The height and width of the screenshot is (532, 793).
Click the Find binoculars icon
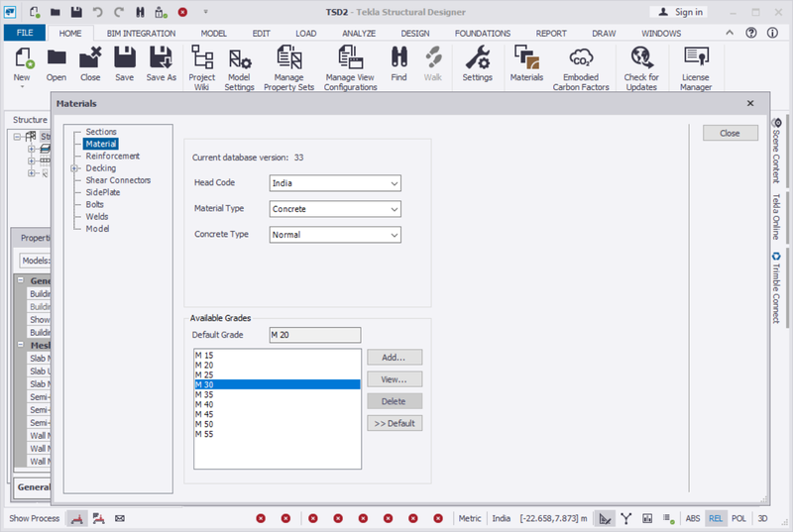399,57
